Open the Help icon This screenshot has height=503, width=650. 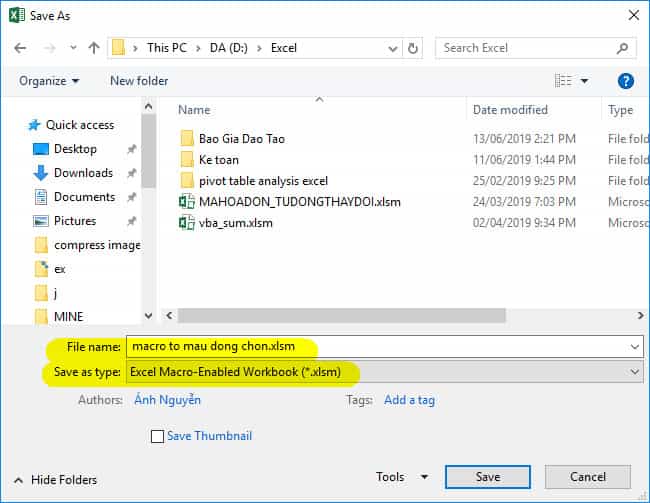click(626, 81)
